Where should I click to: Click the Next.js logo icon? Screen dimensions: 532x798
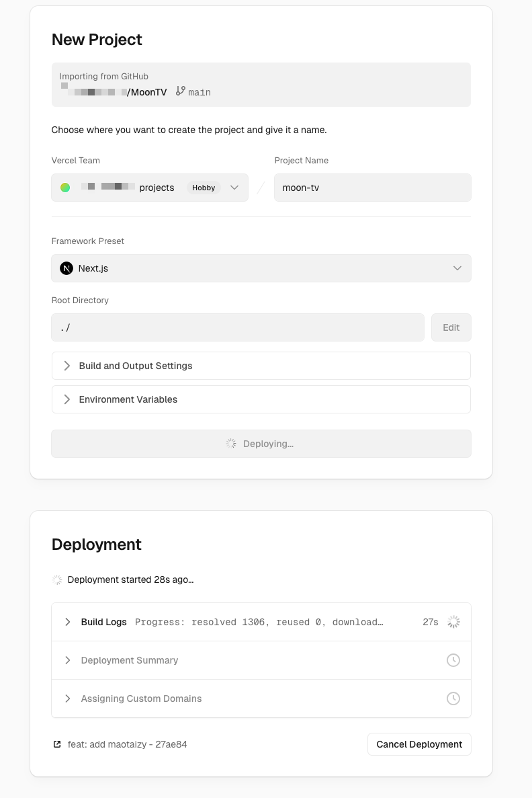[x=66, y=268]
